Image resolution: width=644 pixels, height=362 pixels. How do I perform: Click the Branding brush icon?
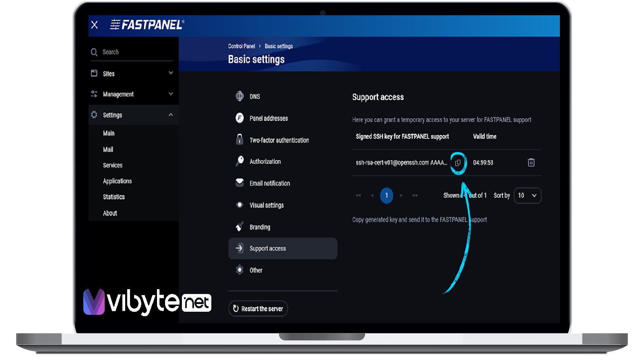[239, 226]
